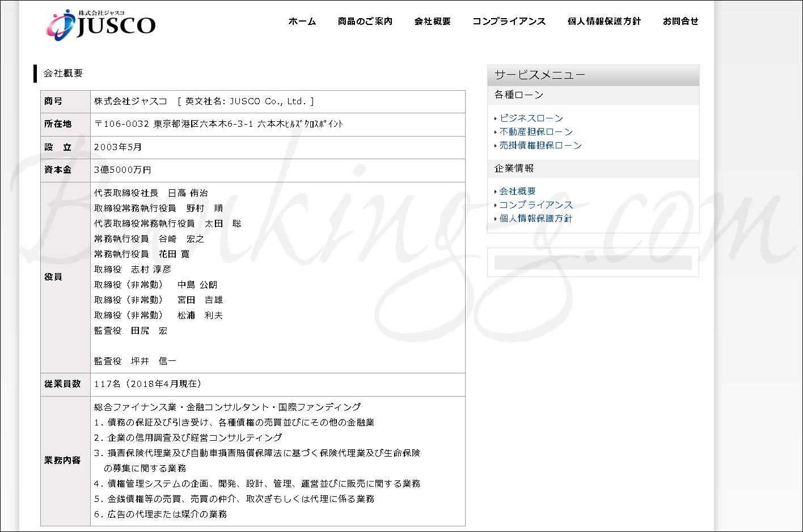
Task: Select the 売掛債権担保ローン link
Action: click(540, 146)
